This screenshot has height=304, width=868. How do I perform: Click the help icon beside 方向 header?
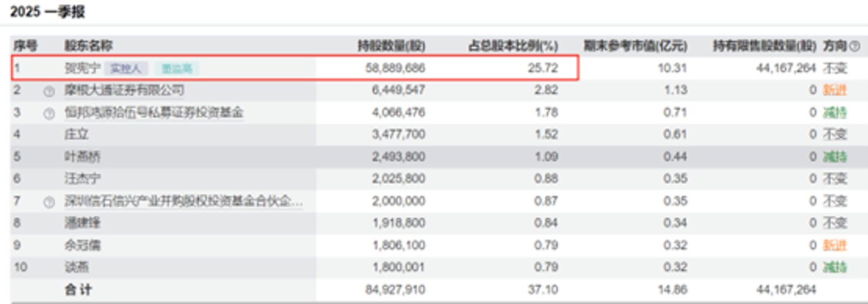tap(854, 46)
